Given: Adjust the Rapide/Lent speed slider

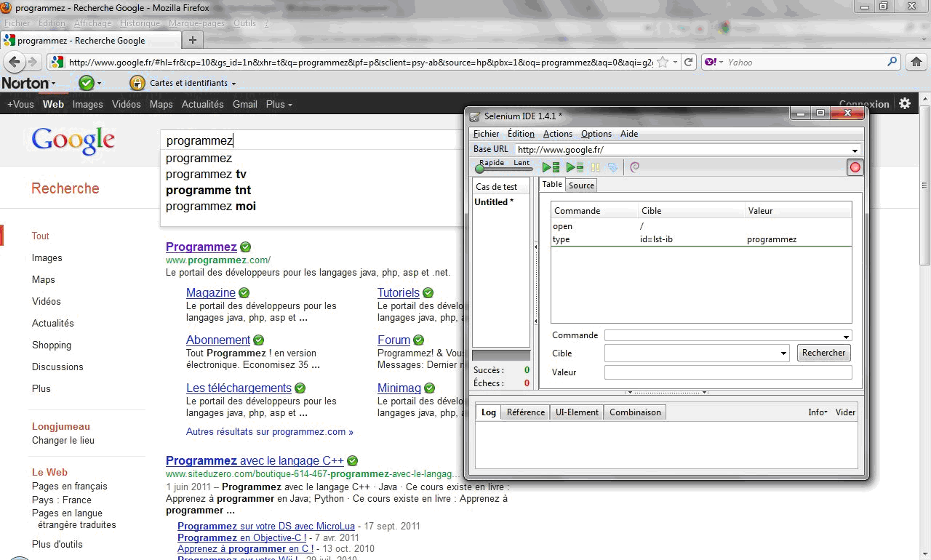Looking at the screenshot, I should tap(503, 169).
